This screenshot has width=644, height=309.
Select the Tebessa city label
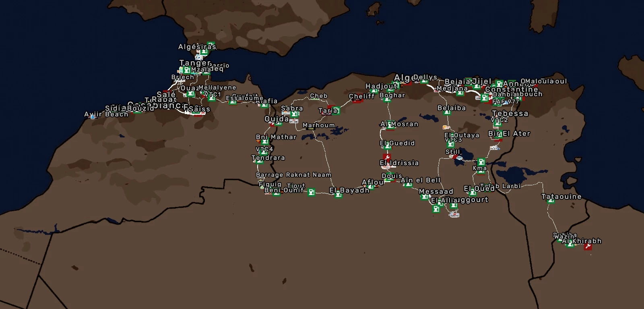tap(510, 114)
